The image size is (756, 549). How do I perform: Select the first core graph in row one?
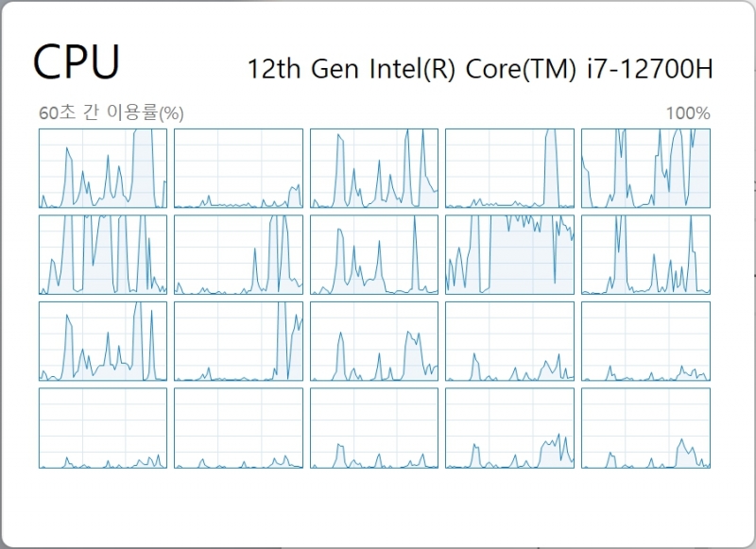tap(103, 168)
